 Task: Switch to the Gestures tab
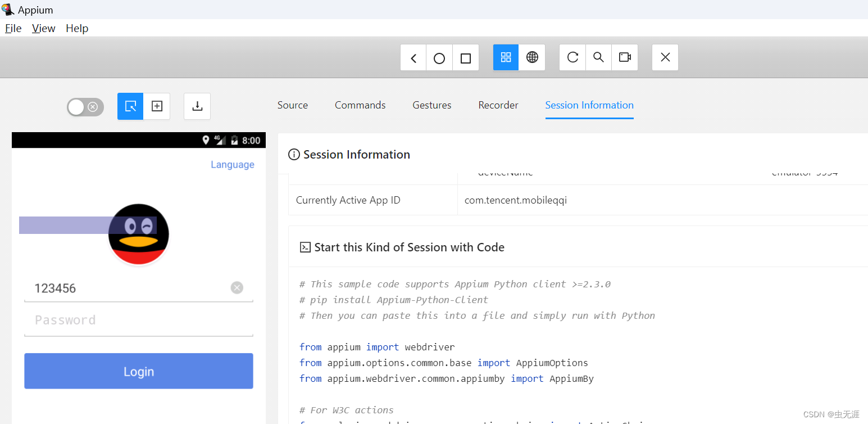click(x=432, y=105)
